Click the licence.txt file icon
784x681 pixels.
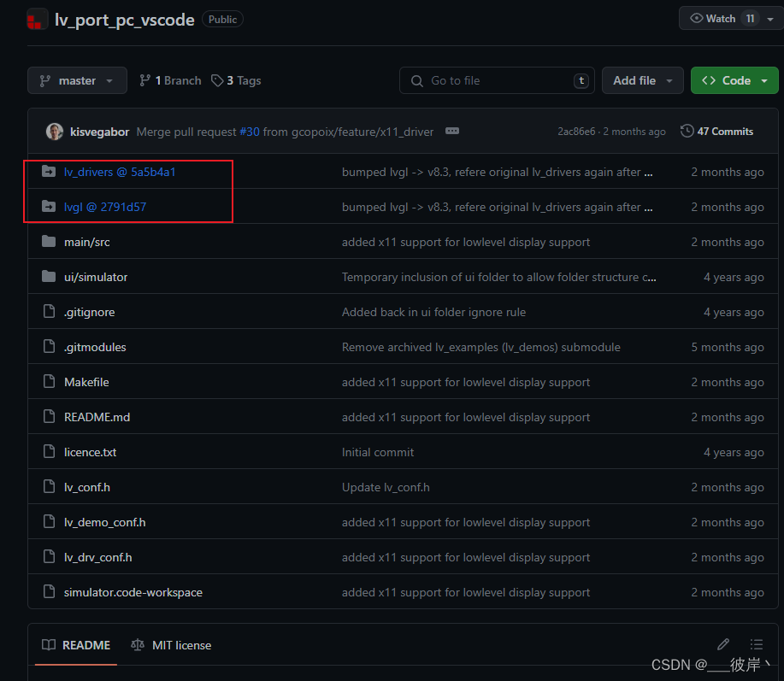(x=49, y=452)
